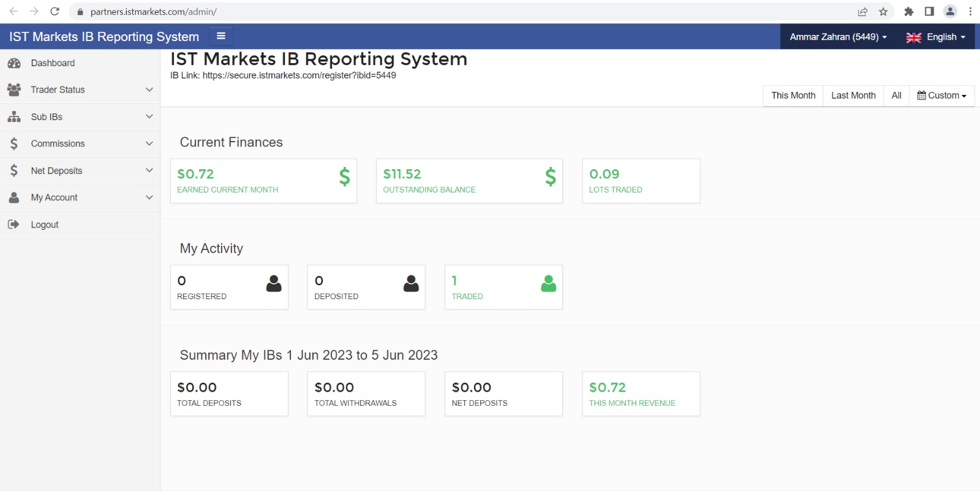This screenshot has height=491, width=980.
Task: Click the UK flag language icon
Action: coord(914,37)
